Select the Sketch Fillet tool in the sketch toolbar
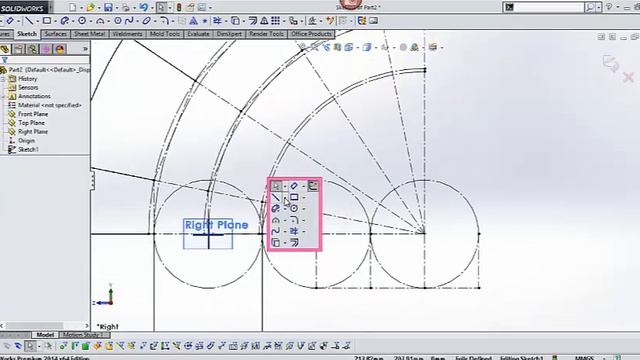The height and width of the screenshot is (360, 640). (x=164, y=20)
